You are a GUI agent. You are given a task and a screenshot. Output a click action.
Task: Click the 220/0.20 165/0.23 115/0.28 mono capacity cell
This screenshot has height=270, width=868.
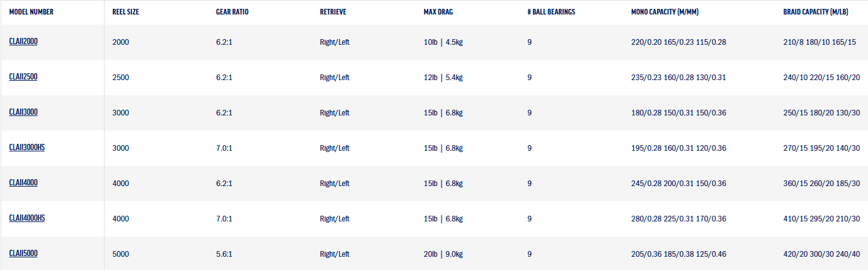678,42
